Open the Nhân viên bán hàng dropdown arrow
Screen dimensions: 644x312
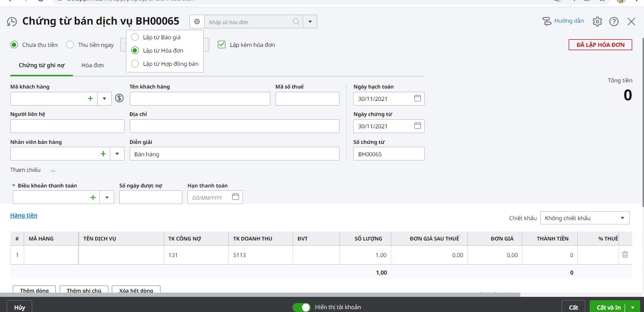click(x=117, y=154)
